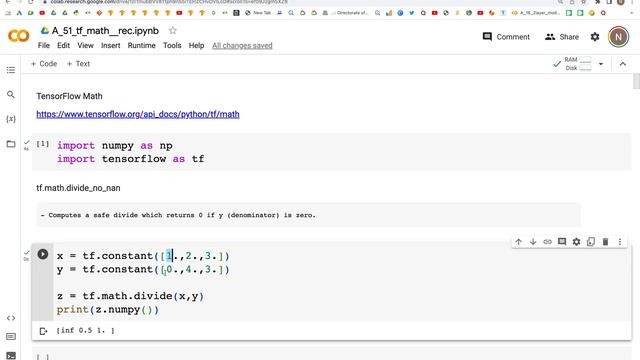
Task: Click the output [inf 0.5 1. ]
Action: tap(86, 330)
